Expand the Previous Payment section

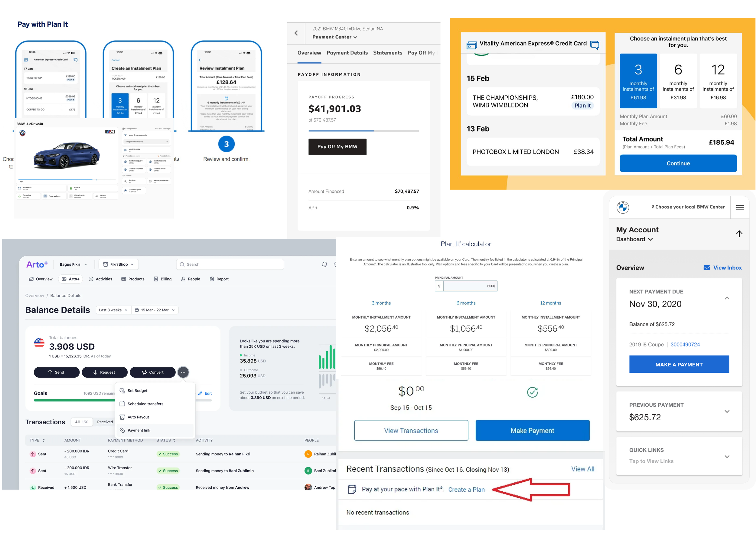pos(727,411)
